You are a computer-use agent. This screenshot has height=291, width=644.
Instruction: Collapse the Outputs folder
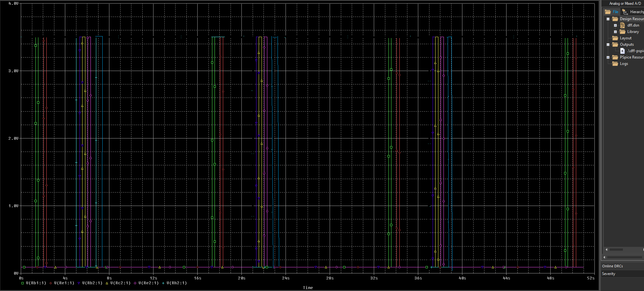point(608,44)
